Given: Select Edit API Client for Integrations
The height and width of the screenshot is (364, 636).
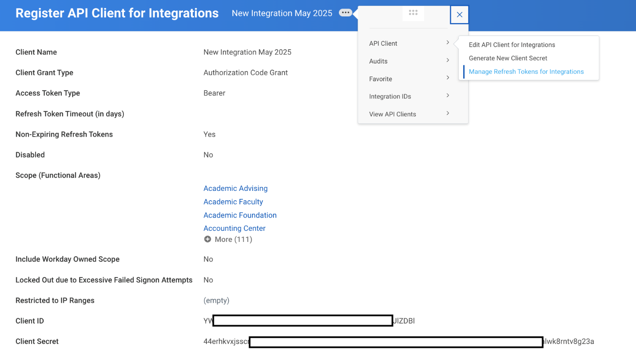Looking at the screenshot, I should pos(512,45).
